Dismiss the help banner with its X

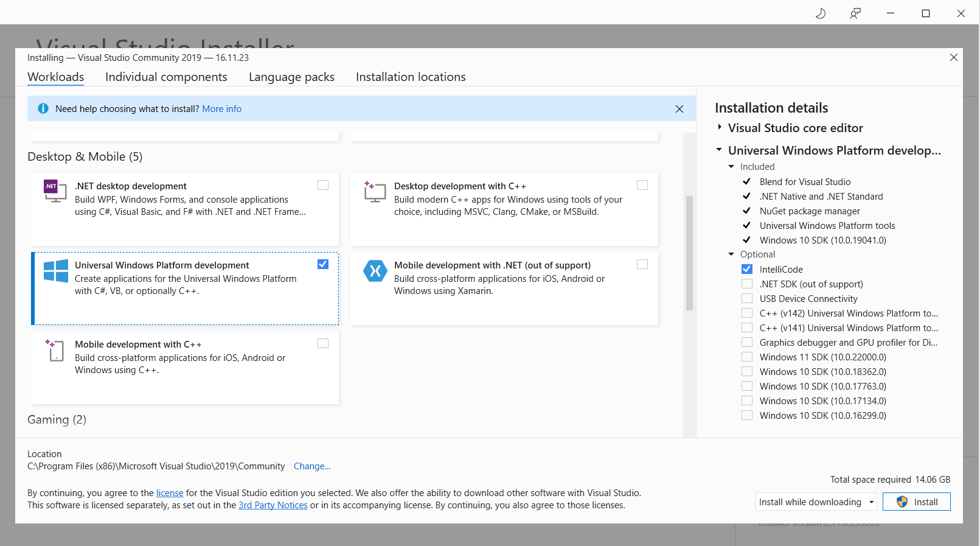point(679,109)
